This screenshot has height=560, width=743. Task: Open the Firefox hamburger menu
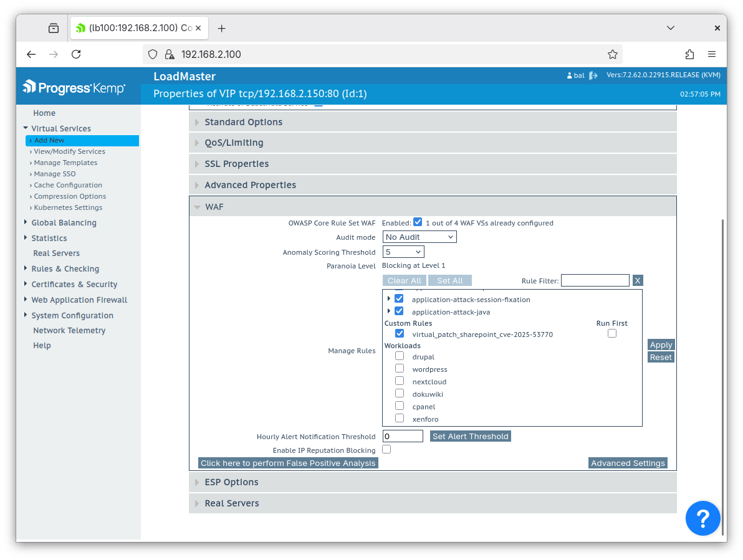(x=712, y=54)
